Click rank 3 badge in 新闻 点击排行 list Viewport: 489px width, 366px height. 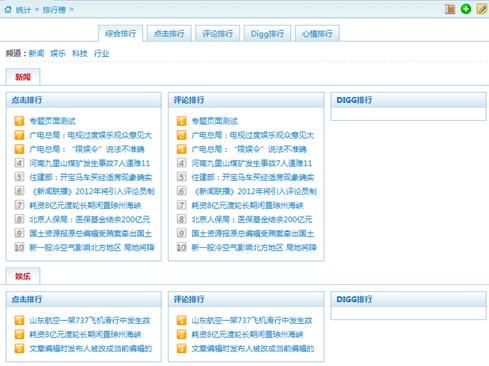coord(19,149)
